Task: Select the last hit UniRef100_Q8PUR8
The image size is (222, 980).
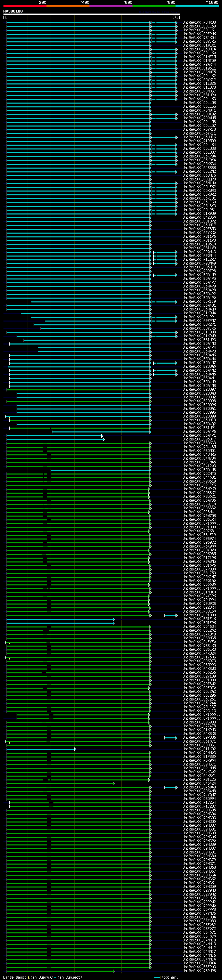Action: [x=199, y=971]
